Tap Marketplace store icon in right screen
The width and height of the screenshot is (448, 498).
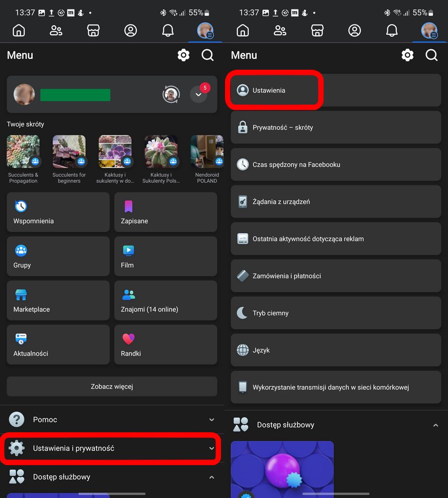pyautogui.click(x=317, y=30)
